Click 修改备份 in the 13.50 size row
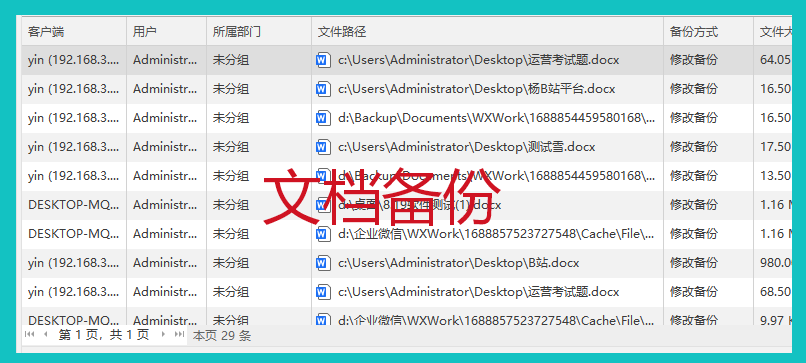 694,176
